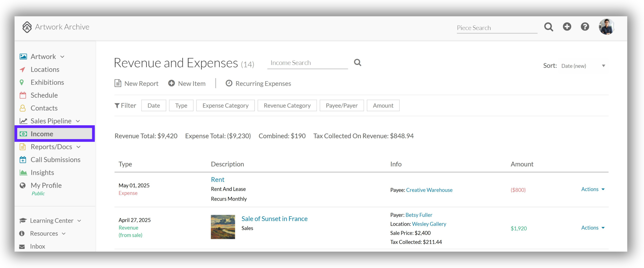Open Call Submissions in the sidebar
The width and height of the screenshot is (644, 268).
pos(55,159)
